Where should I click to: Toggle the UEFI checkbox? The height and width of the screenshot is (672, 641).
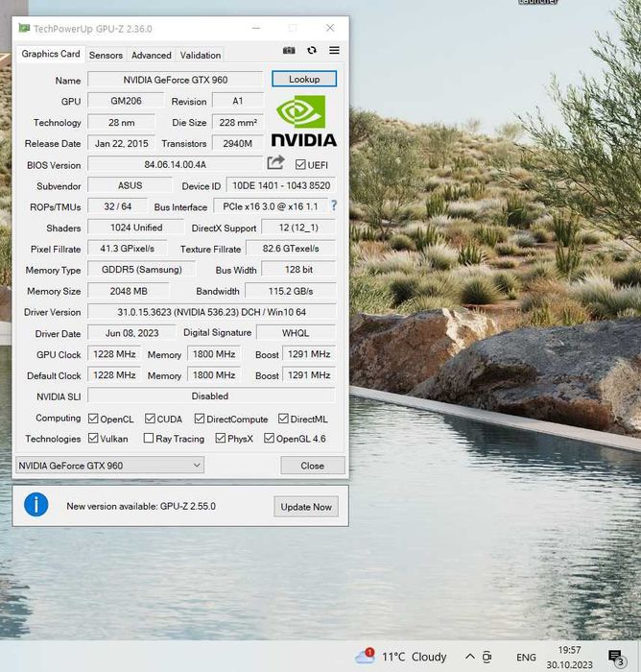coord(300,164)
